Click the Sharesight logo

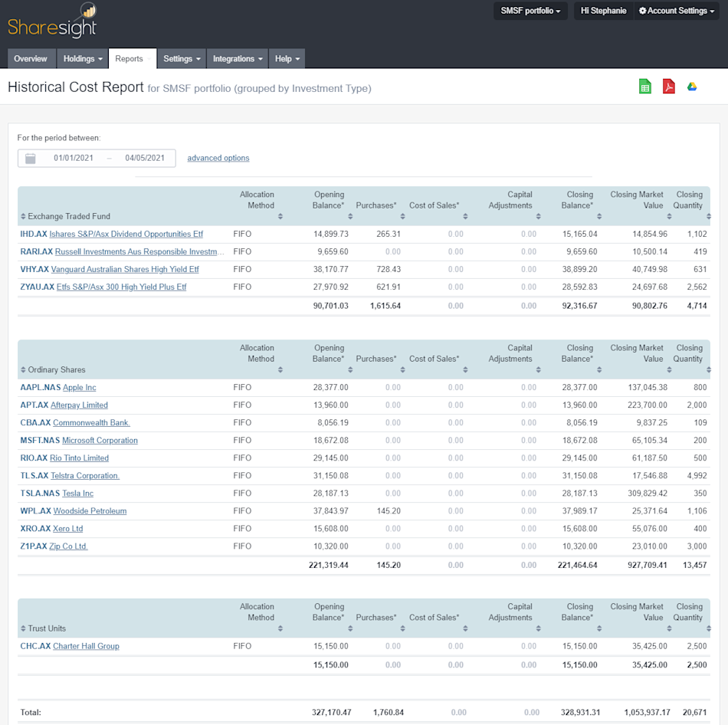tap(52, 20)
